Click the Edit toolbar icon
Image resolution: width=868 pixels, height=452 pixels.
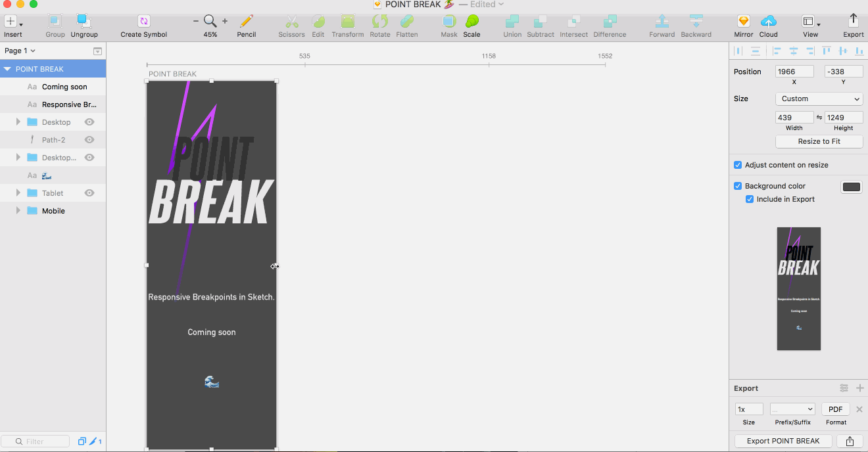318,22
